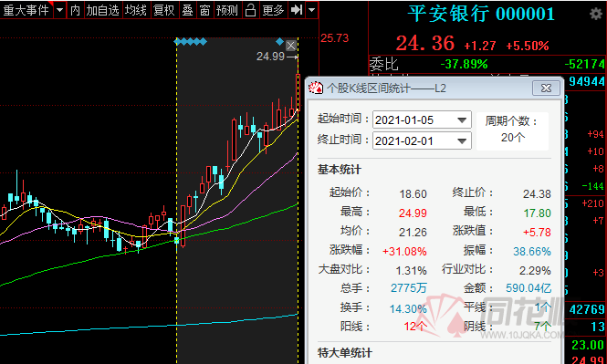Click the 最低 value 17.80
The image size is (607, 364).
537,213
